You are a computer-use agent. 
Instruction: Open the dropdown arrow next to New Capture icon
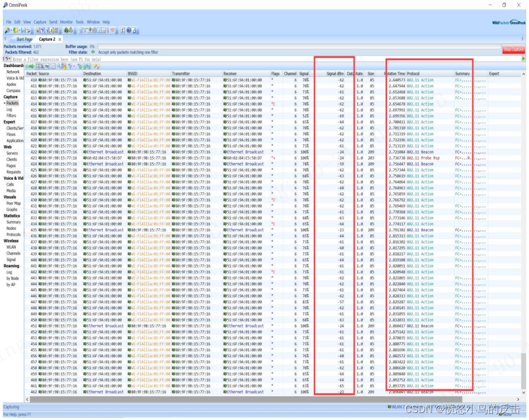click(11, 31)
